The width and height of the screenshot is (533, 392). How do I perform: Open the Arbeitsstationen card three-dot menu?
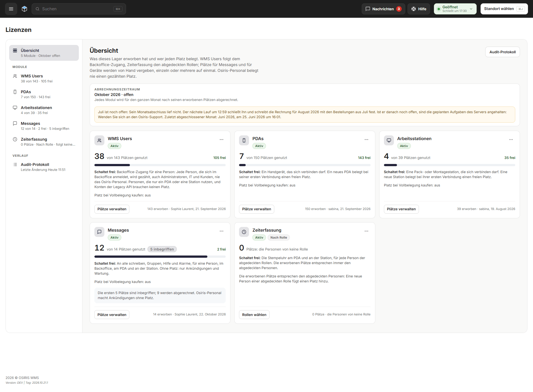pyautogui.click(x=511, y=140)
